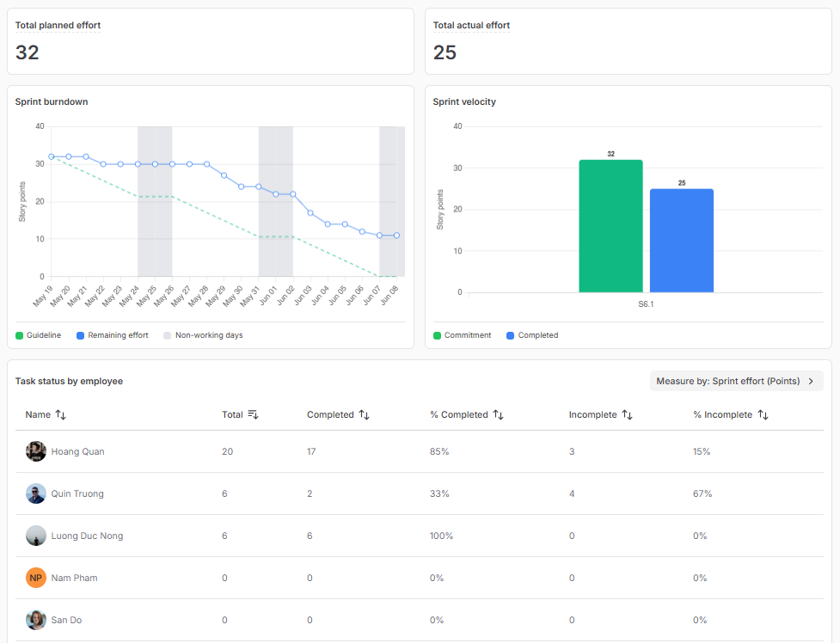
Task: Open Quin Truong's employee name link
Action: [77, 494]
